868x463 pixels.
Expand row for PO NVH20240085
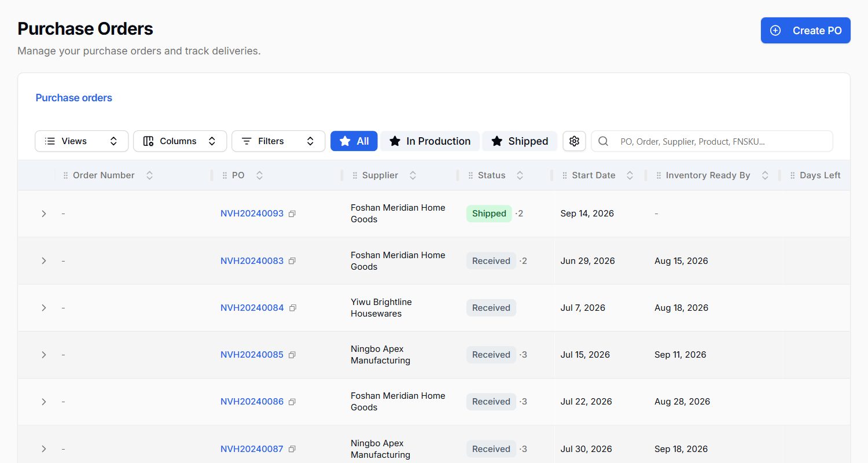pos(43,355)
